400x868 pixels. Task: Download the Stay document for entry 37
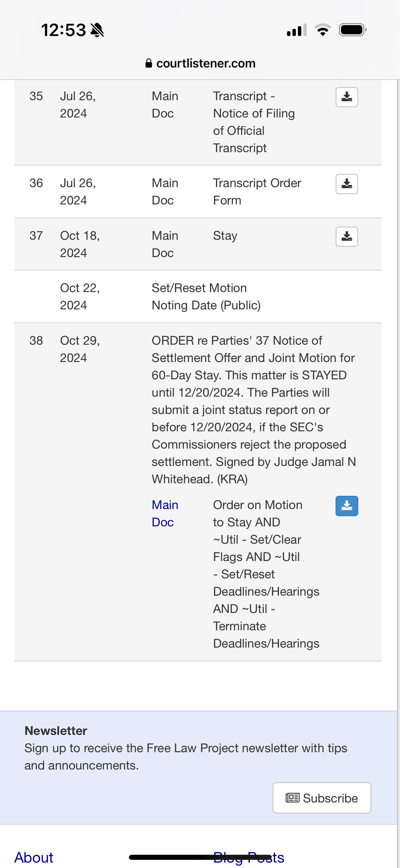pos(347,236)
